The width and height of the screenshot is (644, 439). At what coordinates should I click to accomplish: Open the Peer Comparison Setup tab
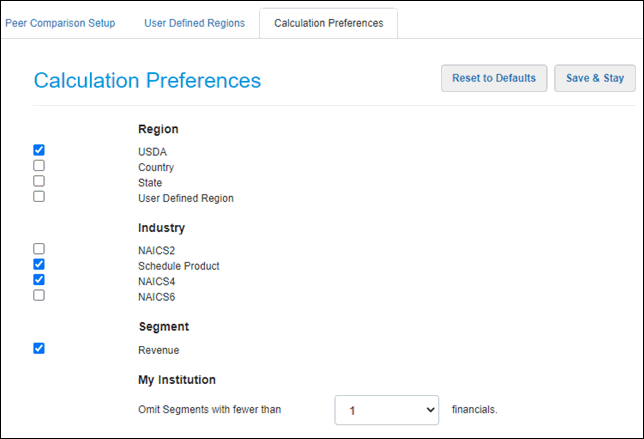(x=60, y=23)
